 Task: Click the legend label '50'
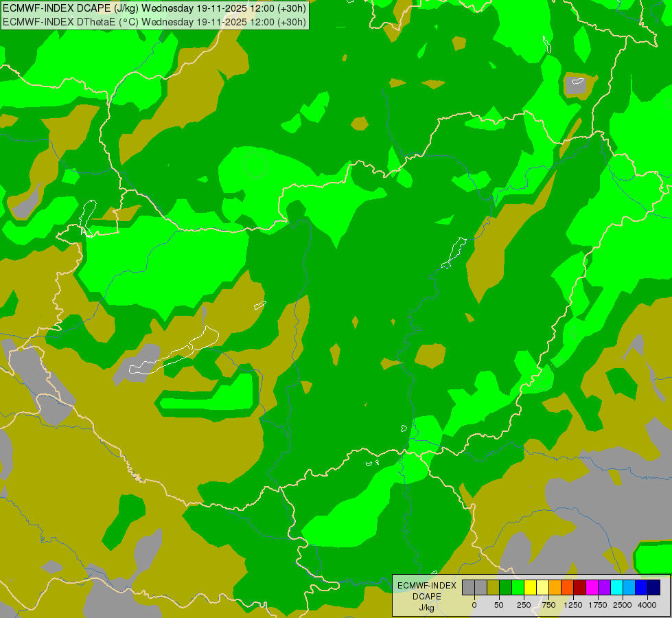(499, 605)
